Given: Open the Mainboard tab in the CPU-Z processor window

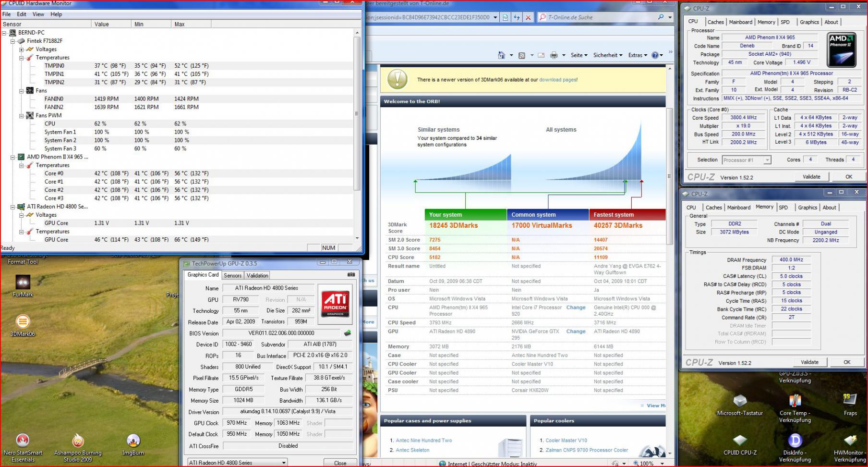Looking at the screenshot, I should [x=741, y=22].
